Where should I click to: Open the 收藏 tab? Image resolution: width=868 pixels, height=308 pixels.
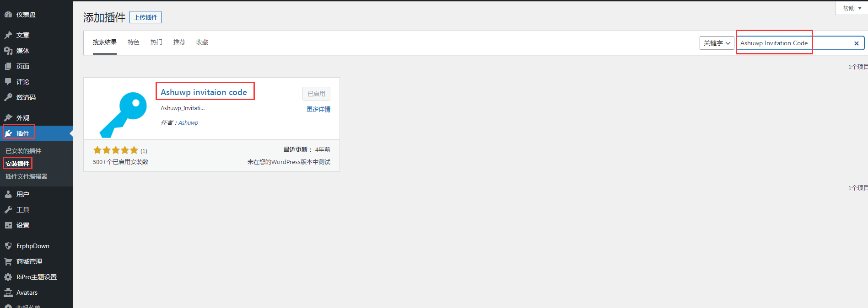click(x=202, y=42)
